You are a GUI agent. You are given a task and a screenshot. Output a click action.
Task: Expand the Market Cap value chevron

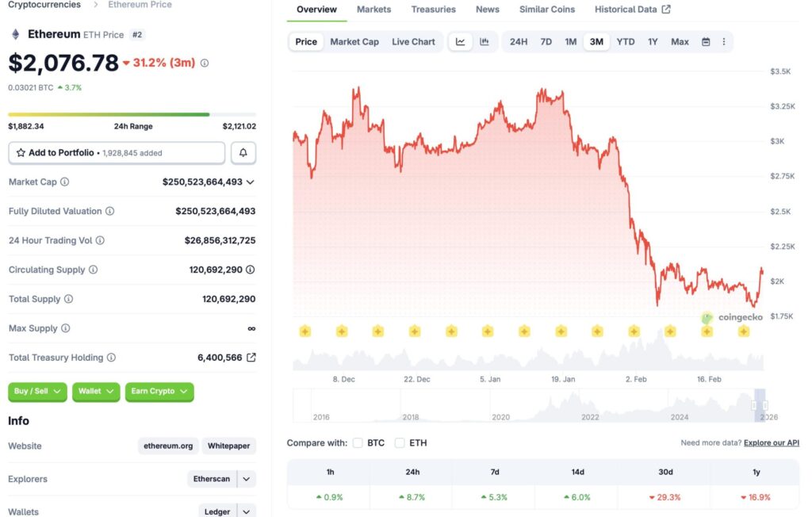pos(251,182)
